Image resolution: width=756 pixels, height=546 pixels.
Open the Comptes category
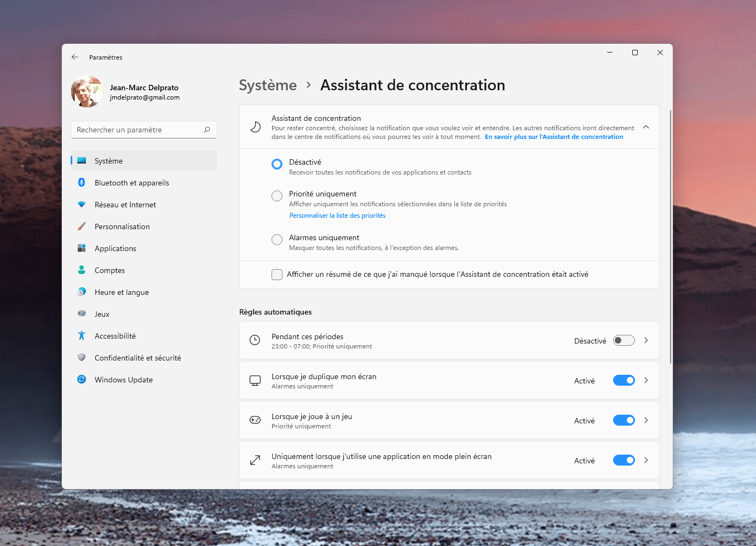click(x=144, y=270)
